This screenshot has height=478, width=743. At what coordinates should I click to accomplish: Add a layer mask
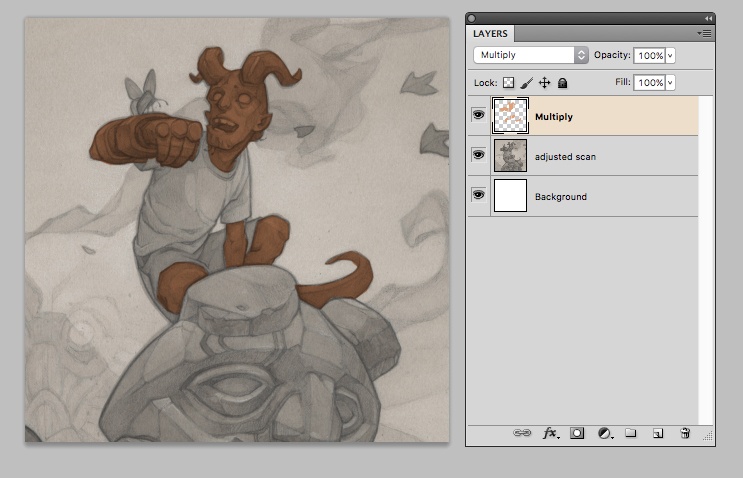(577, 433)
